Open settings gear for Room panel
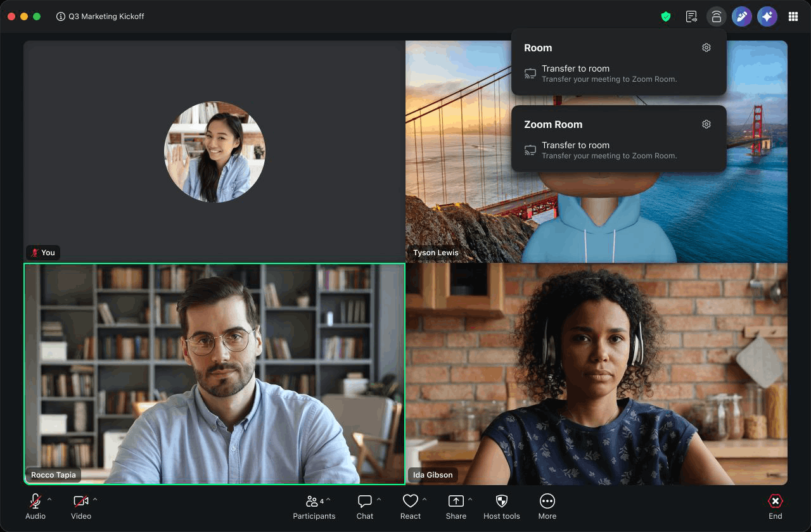The image size is (811, 532). pos(706,47)
